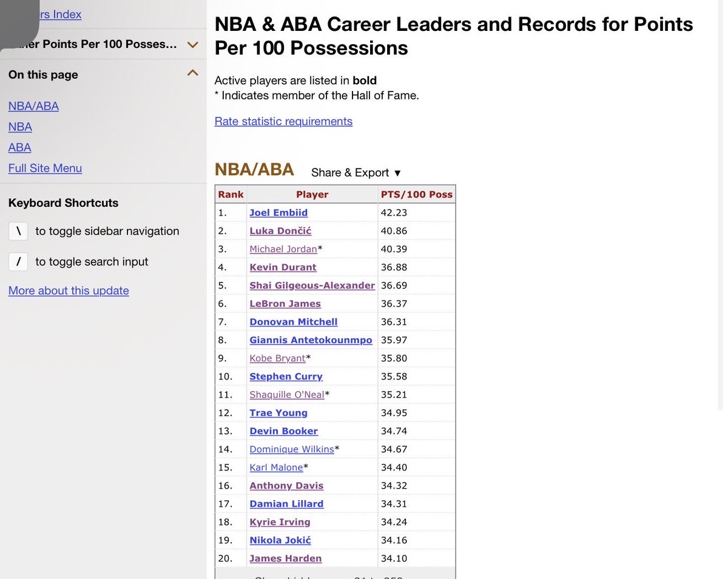728x579 pixels.
Task: Collapse the On this page section chevron
Action: point(193,73)
